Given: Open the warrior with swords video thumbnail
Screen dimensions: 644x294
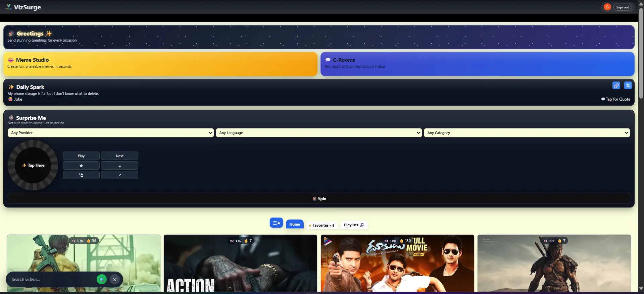Looking at the screenshot, I should coord(554,263).
